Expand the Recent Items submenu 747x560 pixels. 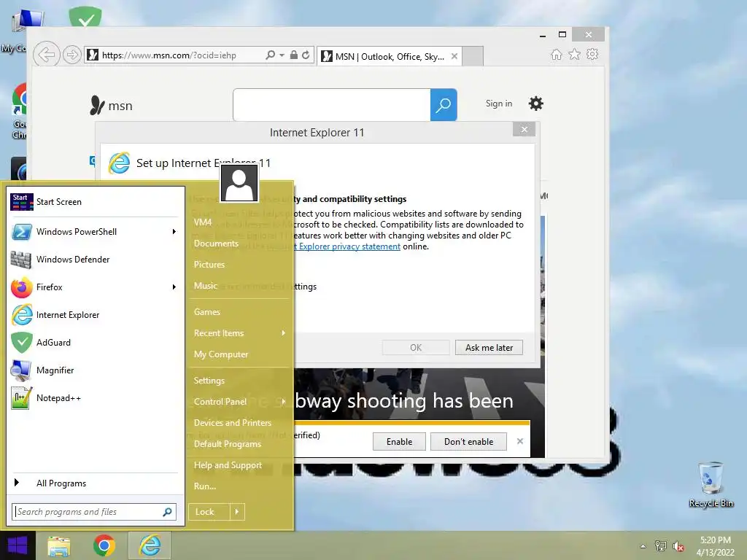coord(284,333)
